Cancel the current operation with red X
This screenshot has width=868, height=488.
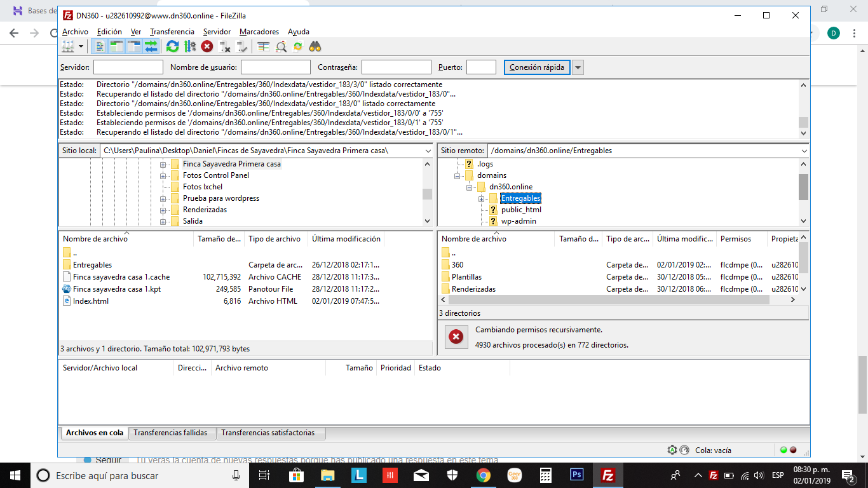point(207,46)
